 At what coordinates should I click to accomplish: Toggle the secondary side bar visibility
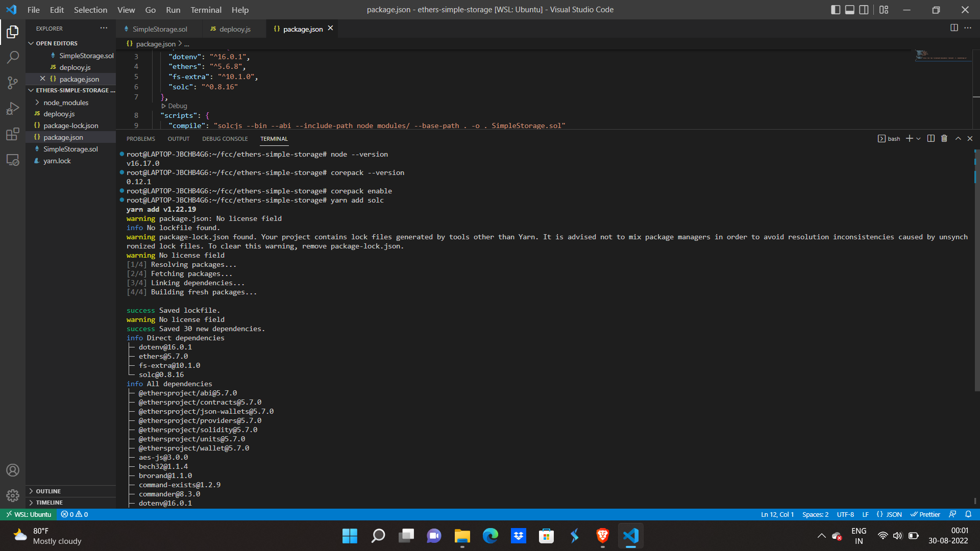pos(864,10)
